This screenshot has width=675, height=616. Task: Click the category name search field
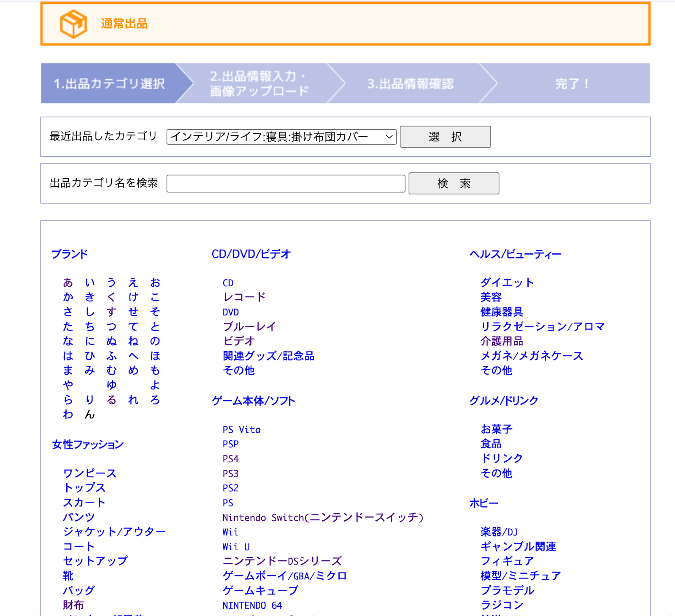(286, 183)
